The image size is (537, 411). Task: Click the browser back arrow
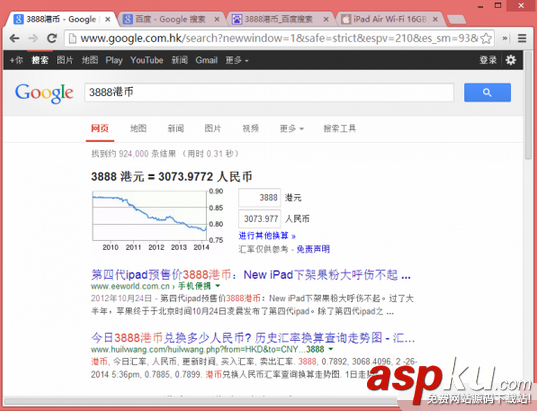click(x=14, y=38)
